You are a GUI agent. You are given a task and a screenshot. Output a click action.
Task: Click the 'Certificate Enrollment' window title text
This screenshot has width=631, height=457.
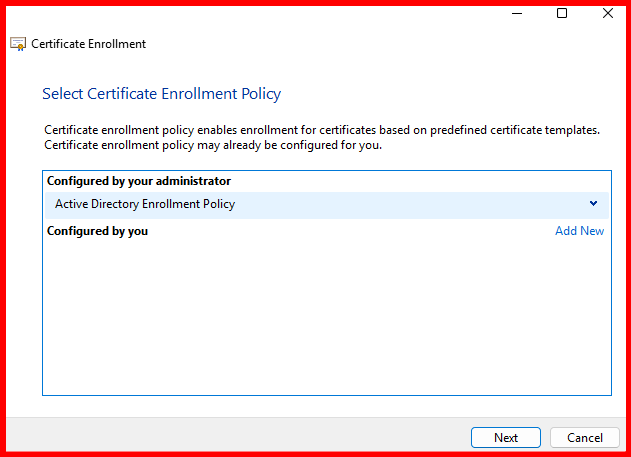(x=89, y=44)
